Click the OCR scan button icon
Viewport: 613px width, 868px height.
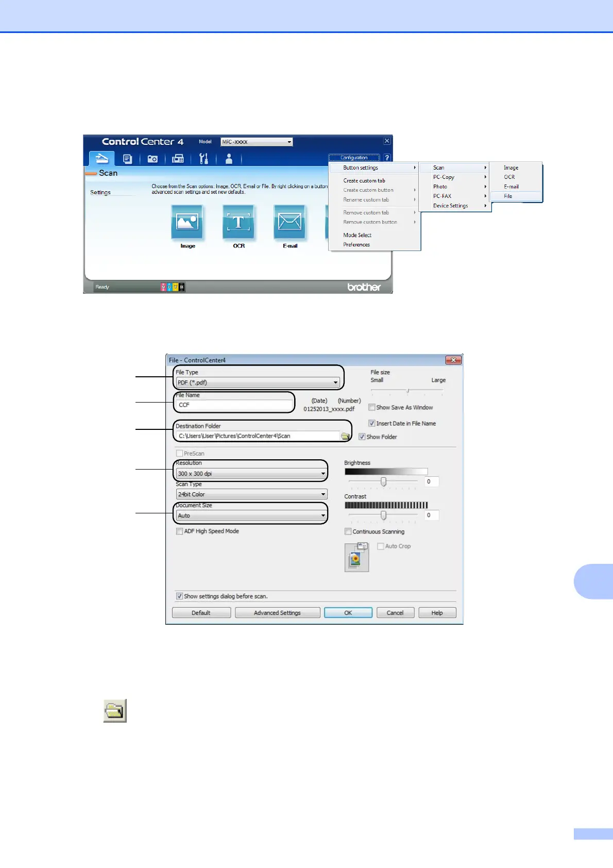point(239,222)
